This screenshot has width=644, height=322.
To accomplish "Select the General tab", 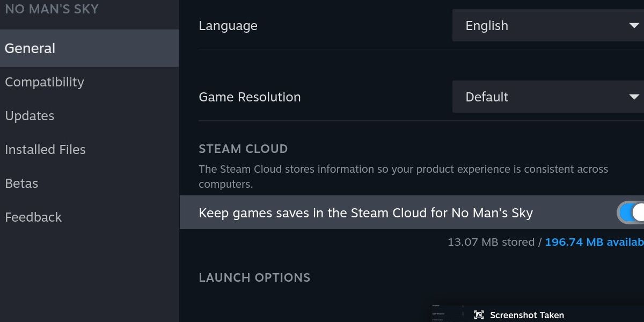I will 30,48.
